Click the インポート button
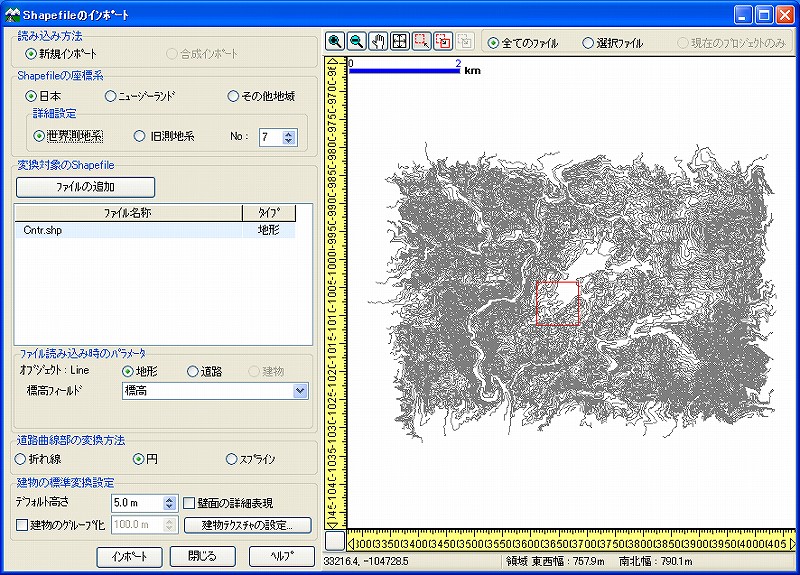The height and width of the screenshot is (575, 800). [x=129, y=556]
